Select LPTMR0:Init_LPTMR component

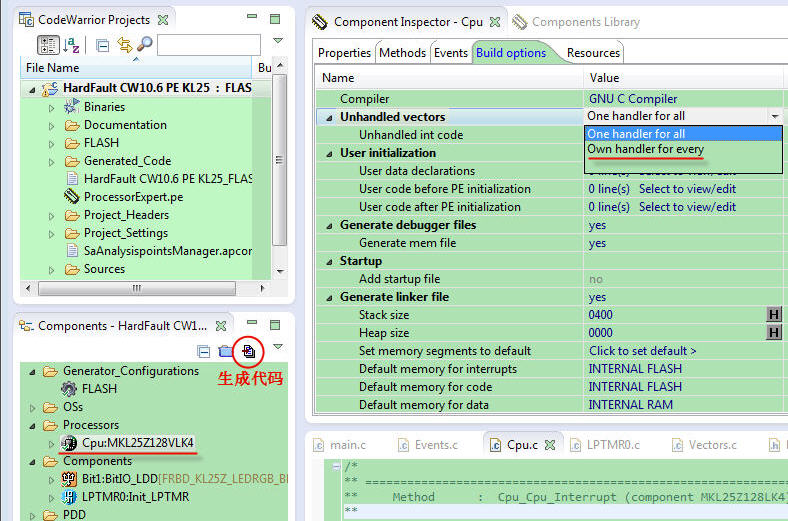pos(136,497)
